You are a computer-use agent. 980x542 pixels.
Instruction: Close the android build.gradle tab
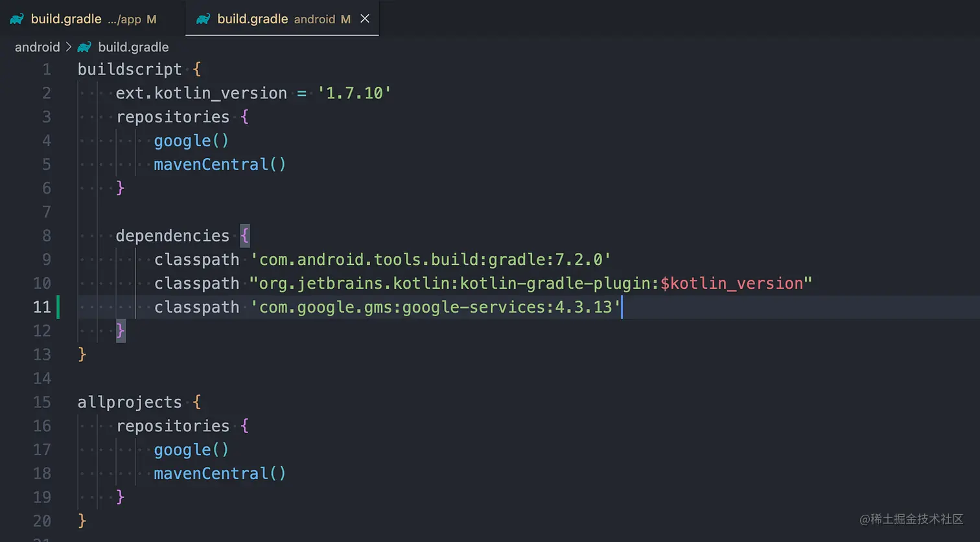pos(365,19)
